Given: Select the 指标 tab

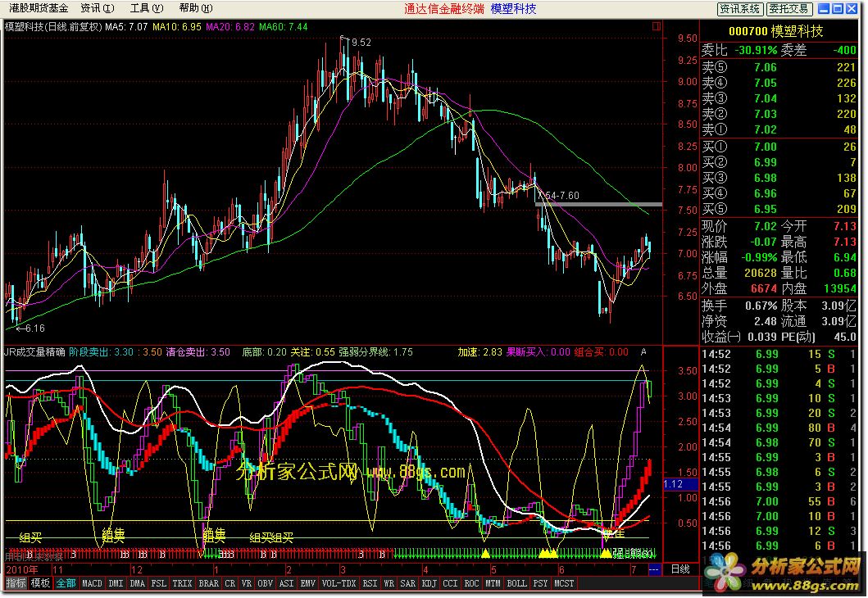Looking at the screenshot, I should click(16, 583).
